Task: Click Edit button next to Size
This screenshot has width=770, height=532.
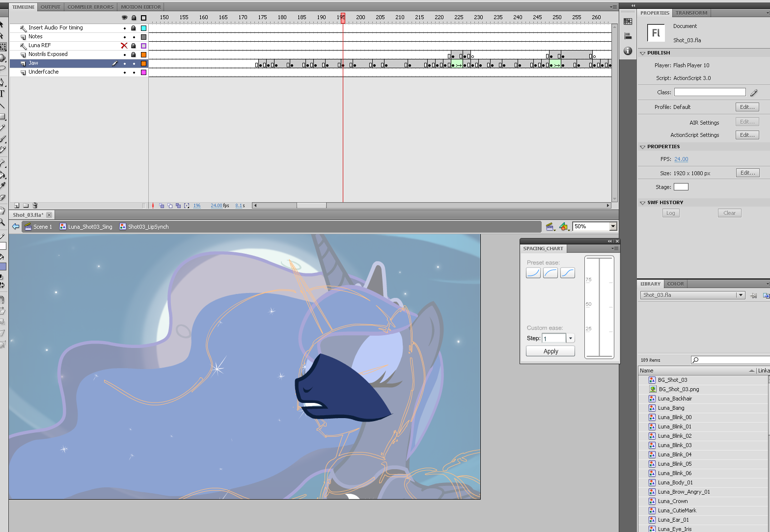Action: tap(747, 173)
